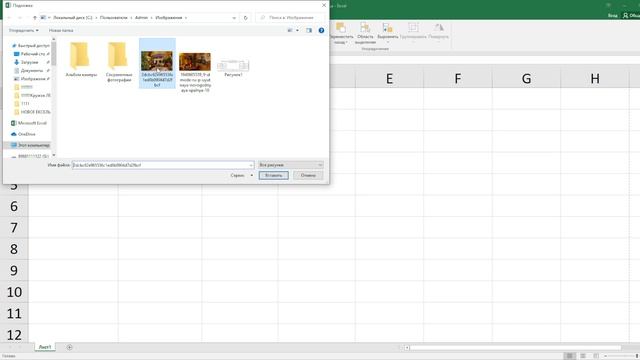Image resolution: width=640 pixels, height=360 pixels.
Task: Click the Вставить button
Action: click(x=273, y=176)
